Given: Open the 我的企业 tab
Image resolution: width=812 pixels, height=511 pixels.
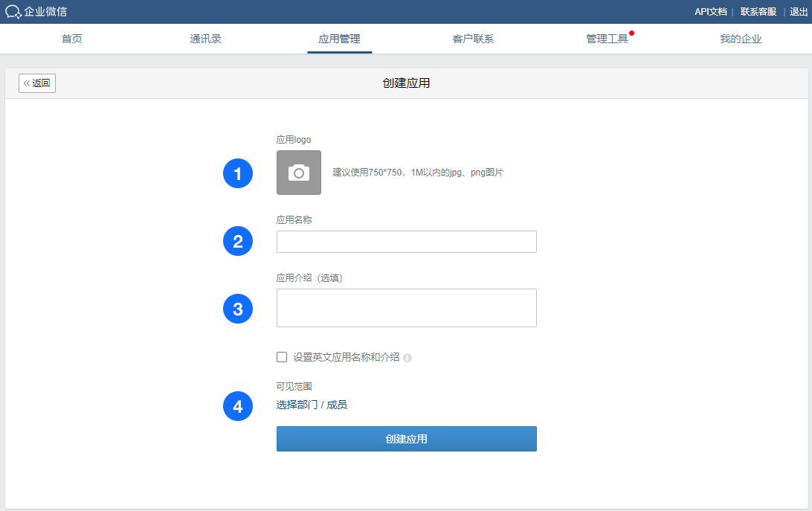Looking at the screenshot, I should point(741,39).
